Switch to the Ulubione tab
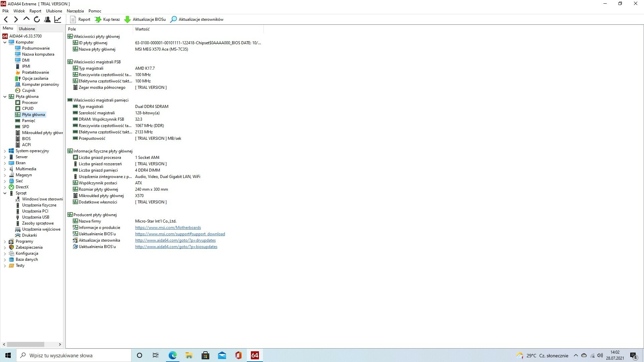The width and height of the screenshot is (644, 362). click(x=27, y=29)
